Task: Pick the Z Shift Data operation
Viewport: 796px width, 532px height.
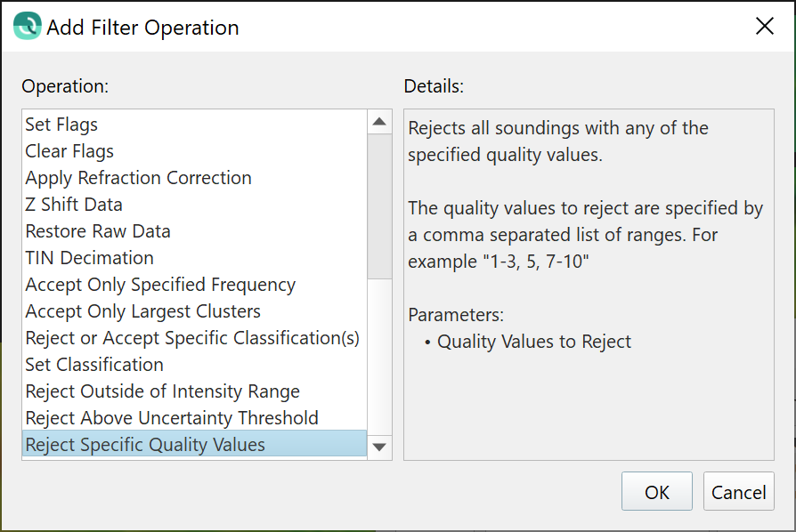Action: 74,205
